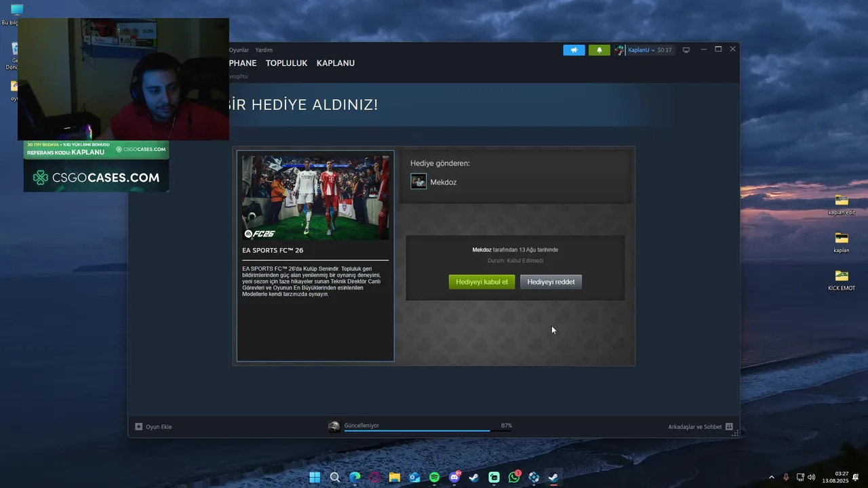Viewport: 868px width, 488px height.
Task: Select the KICK EMOT desktop folder
Action: (x=842, y=280)
